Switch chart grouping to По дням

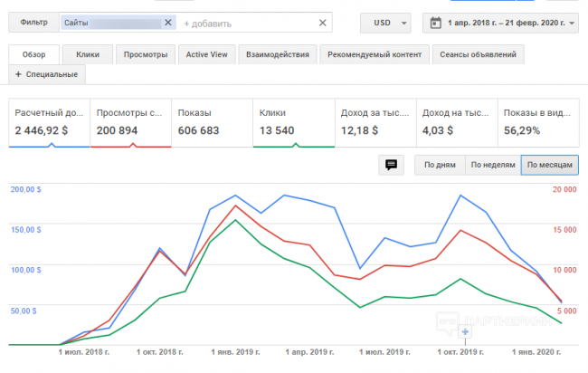coord(439,165)
